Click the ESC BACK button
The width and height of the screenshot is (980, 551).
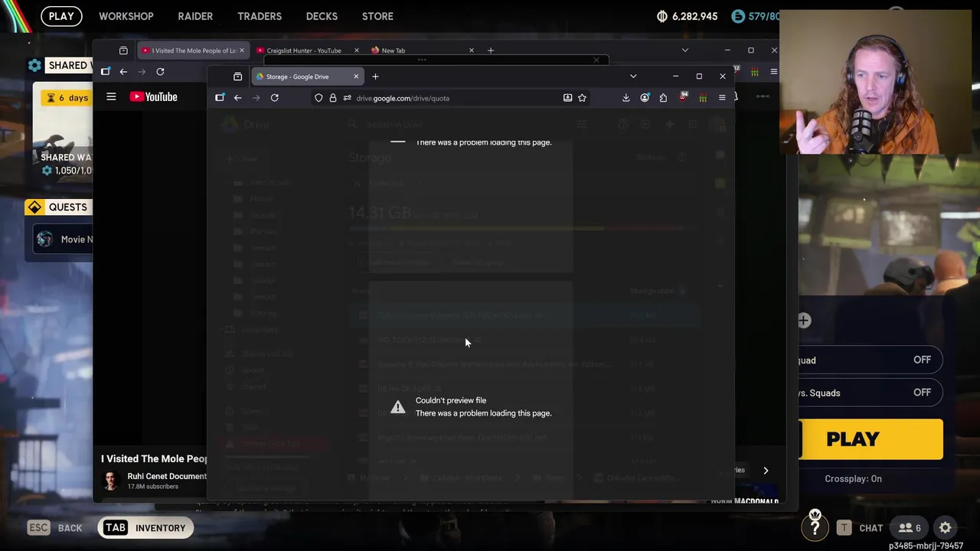coord(55,527)
